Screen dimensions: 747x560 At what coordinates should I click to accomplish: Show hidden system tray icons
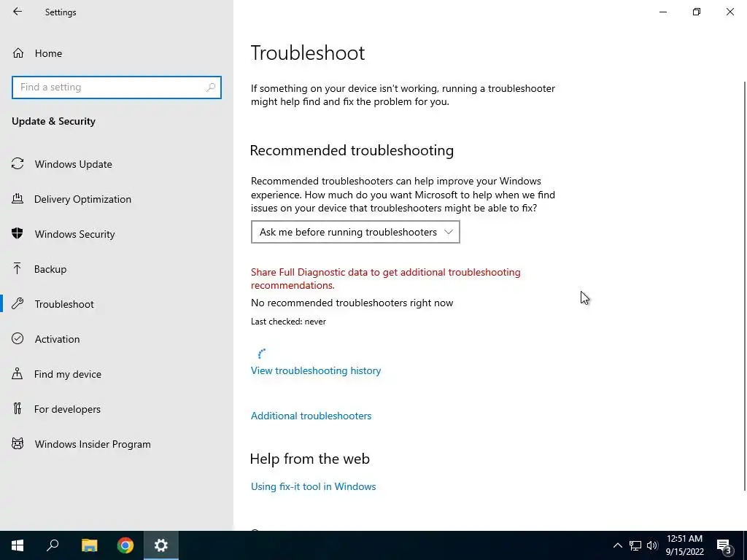coord(617,545)
